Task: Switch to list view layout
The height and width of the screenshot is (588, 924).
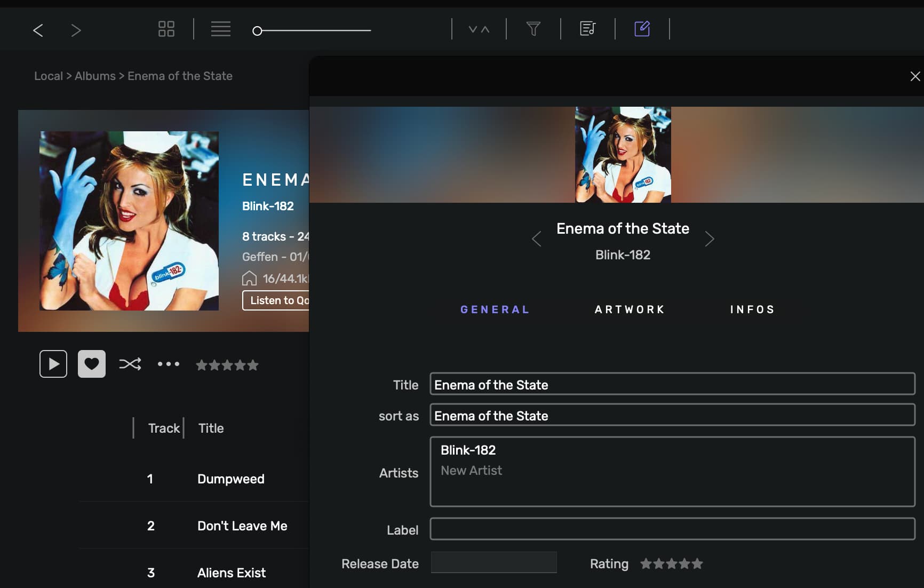Action: tap(221, 29)
